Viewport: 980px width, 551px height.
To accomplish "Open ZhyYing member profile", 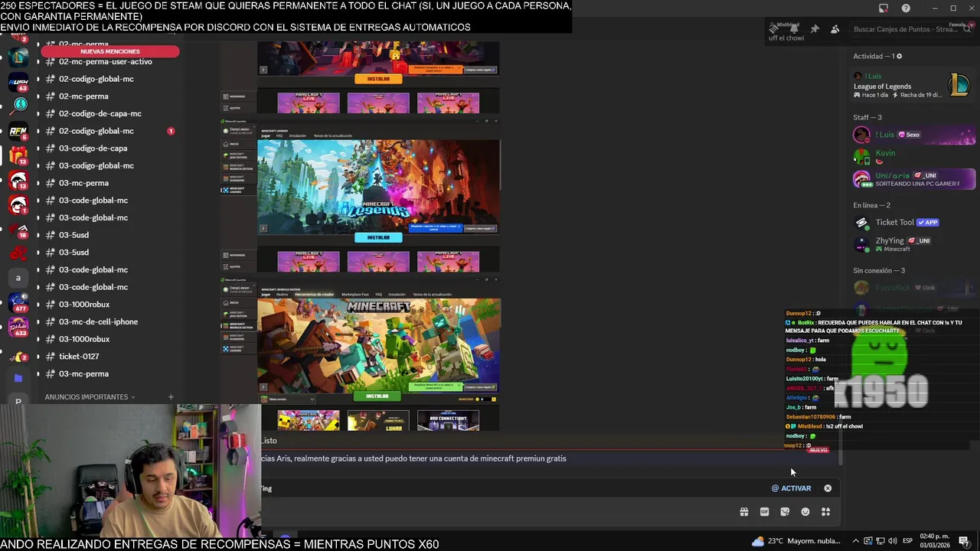I will [913, 244].
